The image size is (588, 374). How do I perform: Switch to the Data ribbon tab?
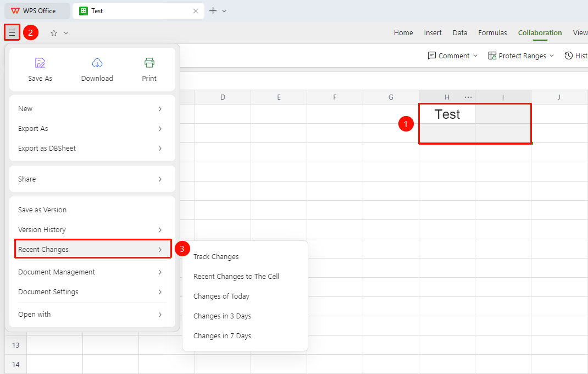[460, 33]
